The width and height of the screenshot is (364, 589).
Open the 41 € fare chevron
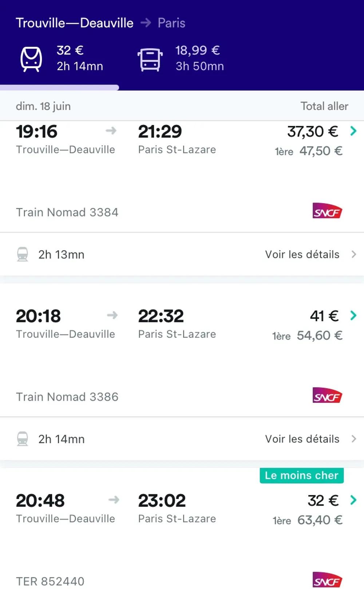tap(353, 315)
